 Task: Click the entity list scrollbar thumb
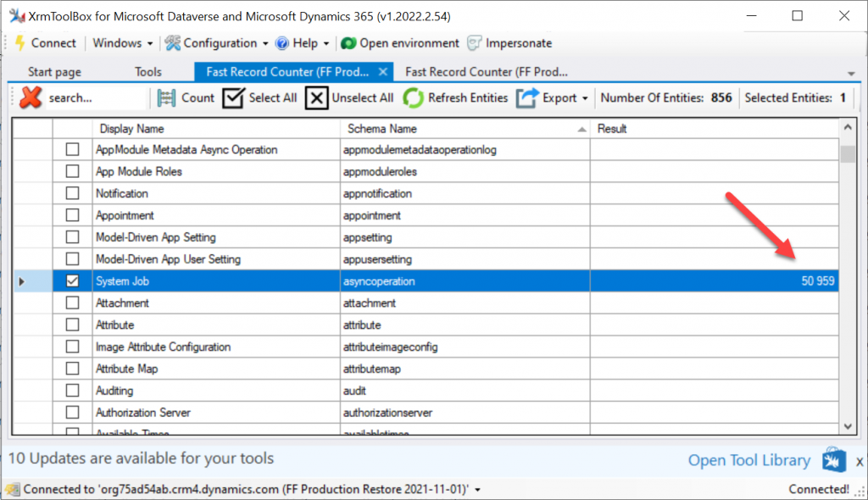pyautogui.click(x=848, y=154)
